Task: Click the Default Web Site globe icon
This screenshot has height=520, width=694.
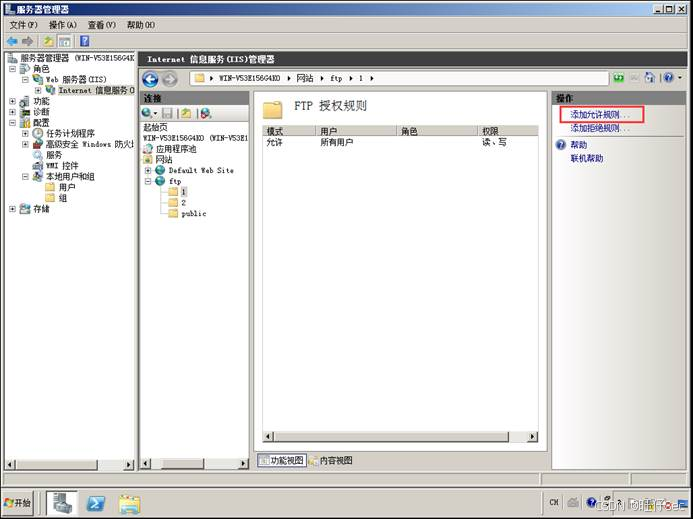Action: tap(160, 170)
